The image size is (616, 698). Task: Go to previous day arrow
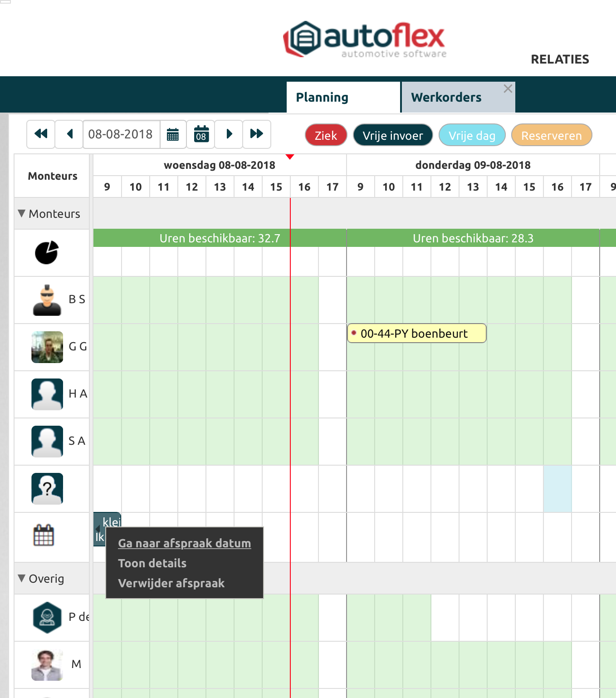(69, 134)
